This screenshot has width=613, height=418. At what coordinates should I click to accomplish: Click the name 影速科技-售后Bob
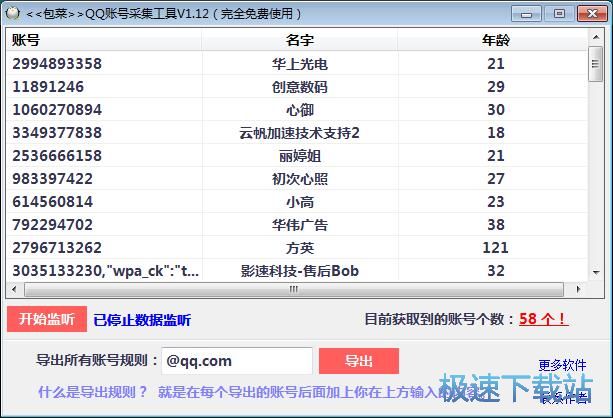click(x=299, y=271)
